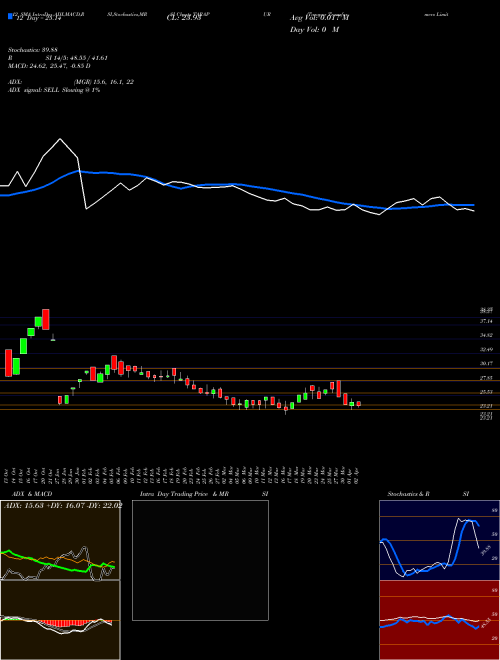Image resolution: width=500 pixels, height=660 pixels.
Task: Click the MACD panel with the red histogram
Action: [60, 620]
